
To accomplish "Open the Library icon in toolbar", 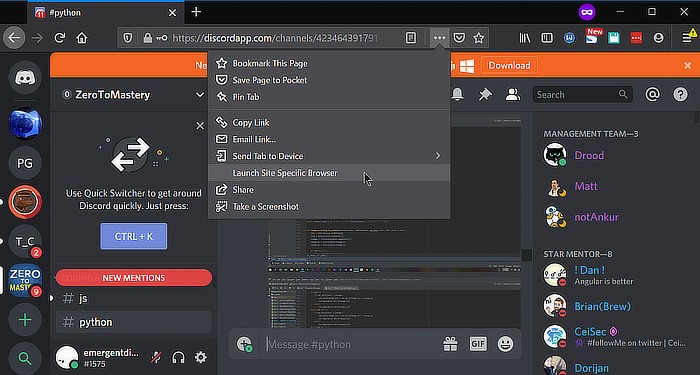I will pyautogui.click(x=525, y=38).
